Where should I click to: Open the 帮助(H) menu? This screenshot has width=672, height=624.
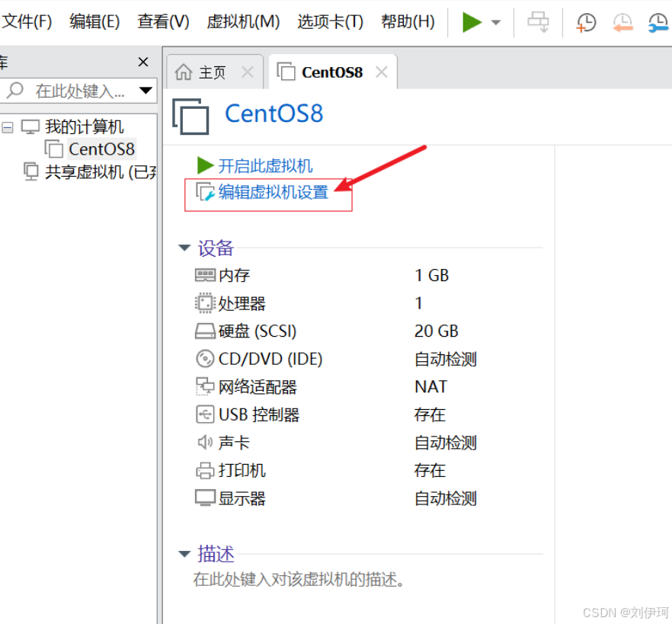[x=408, y=21]
